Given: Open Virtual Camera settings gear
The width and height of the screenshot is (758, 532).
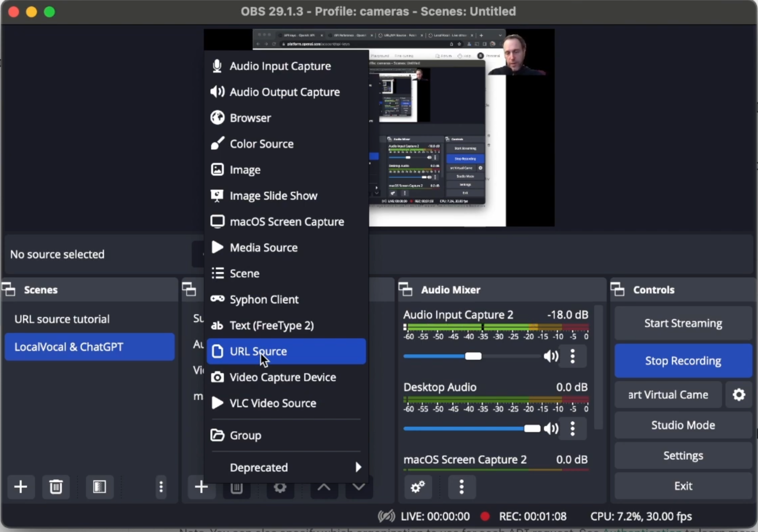Looking at the screenshot, I should click(x=739, y=395).
